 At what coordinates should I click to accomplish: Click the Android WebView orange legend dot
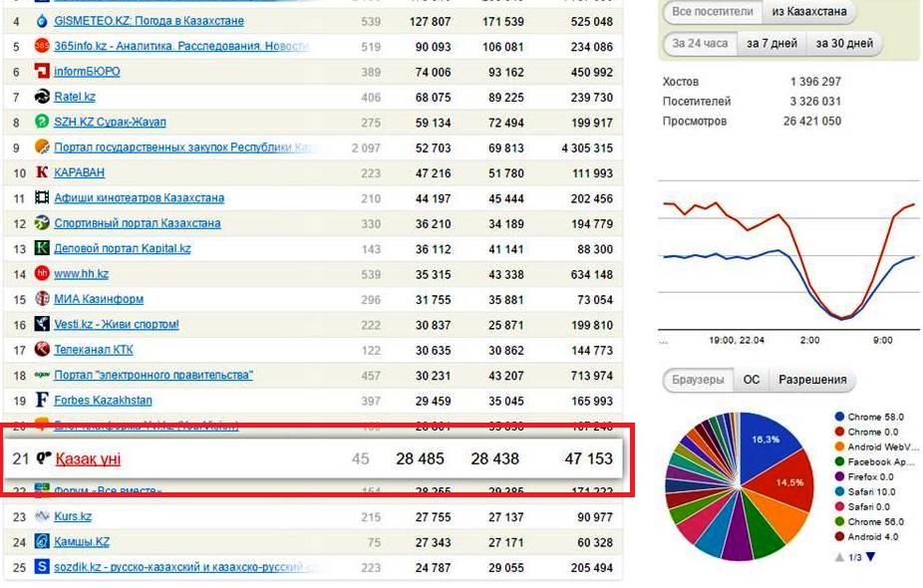(839, 446)
